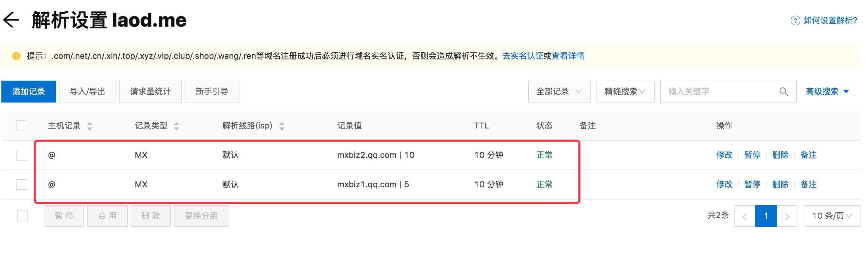
Task: Go to previous page arrow
Action: point(745,216)
